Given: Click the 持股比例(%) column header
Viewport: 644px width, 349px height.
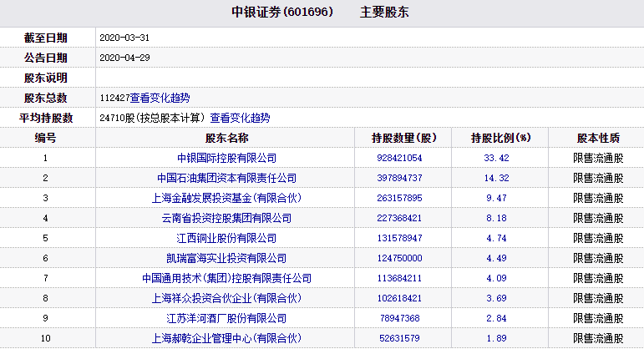Looking at the screenshot, I should (x=500, y=138).
